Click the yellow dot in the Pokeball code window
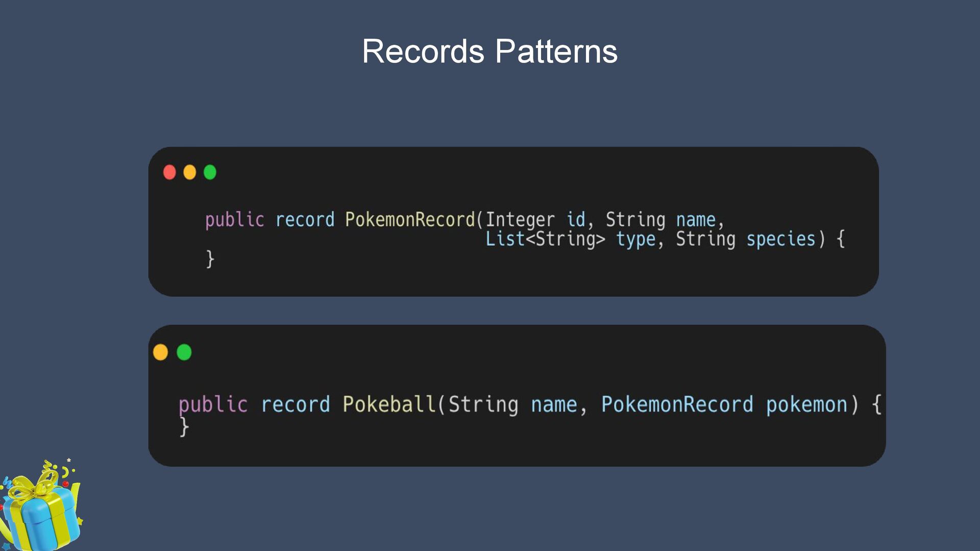Image resolution: width=980 pixels, height=551 pixels. 160,352
